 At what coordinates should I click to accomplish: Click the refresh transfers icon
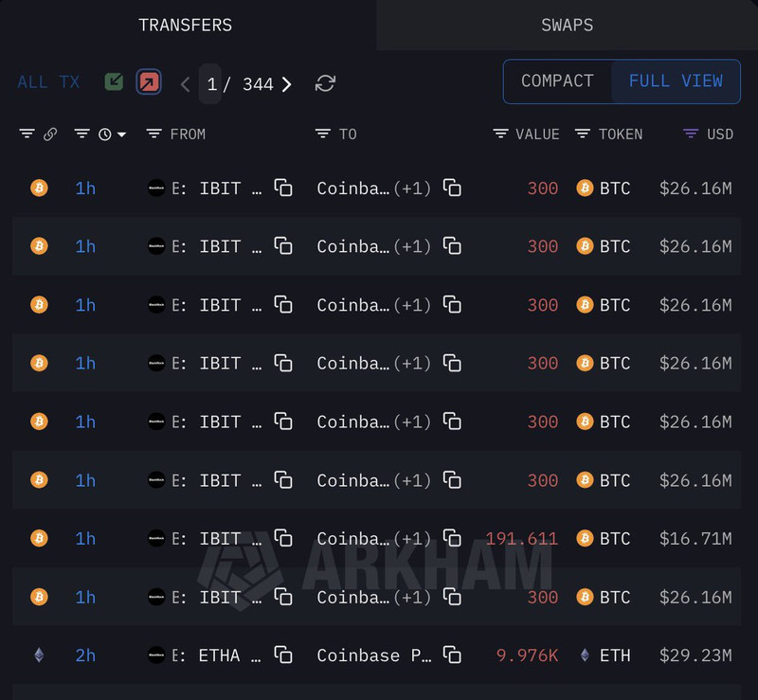pos(325,83)
